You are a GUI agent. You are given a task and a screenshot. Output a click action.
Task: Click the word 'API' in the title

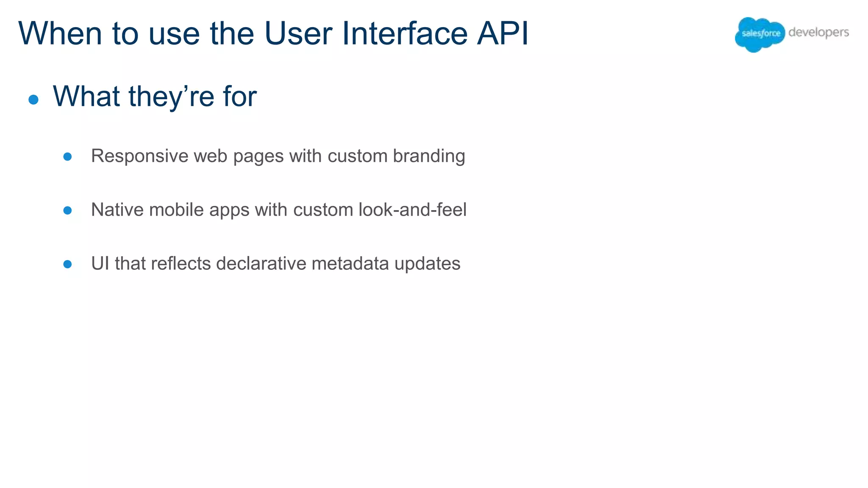point(503,33)
